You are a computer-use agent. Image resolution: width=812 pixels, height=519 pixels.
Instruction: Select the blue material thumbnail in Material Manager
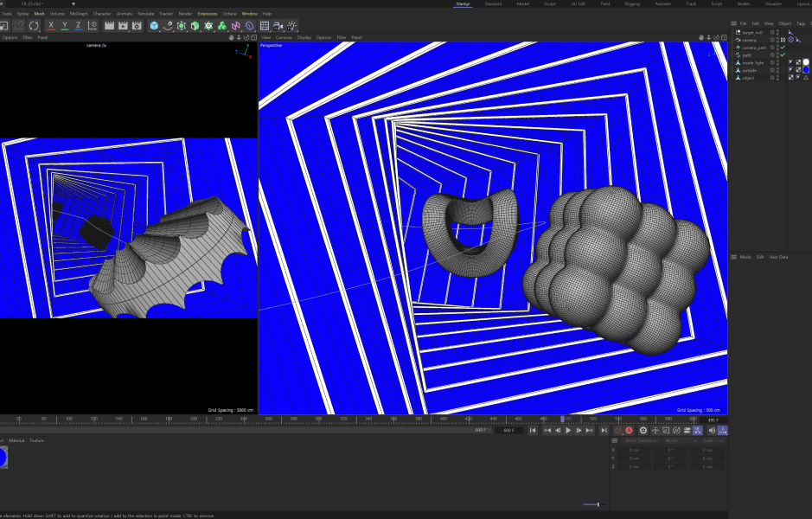[3, 458]
